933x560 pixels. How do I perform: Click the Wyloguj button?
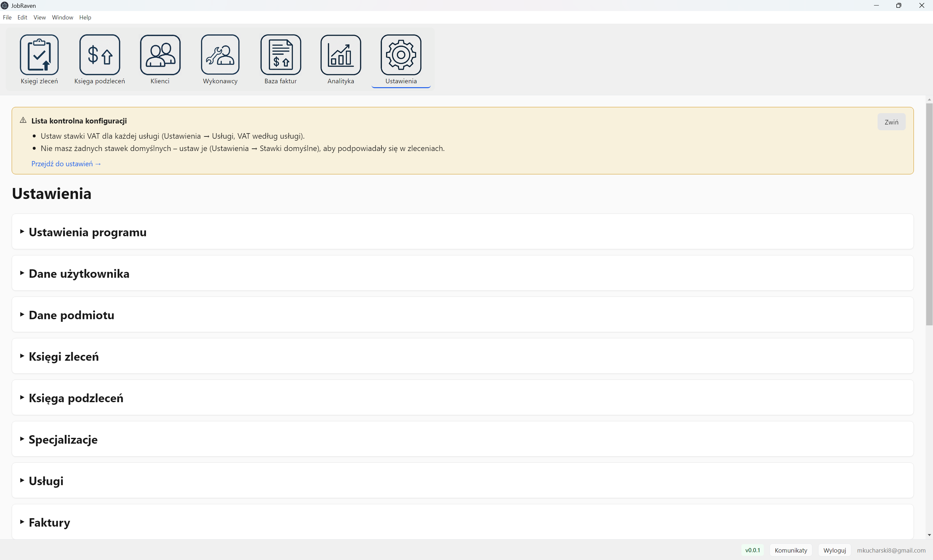834,550
